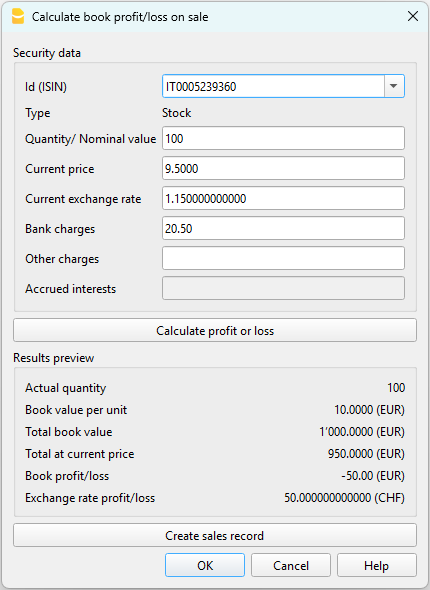Click the Current price field showing 9.5000
This screenshot has width=430, height=590.
tap(283, 168)
